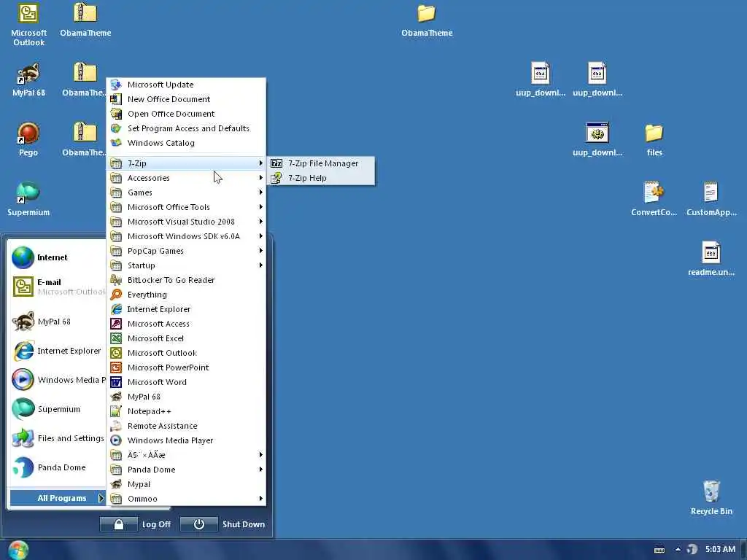Click Open Office Document
The height and width of the screenshot is (560, 747).
pyautogui.click(x=186, y=114)
